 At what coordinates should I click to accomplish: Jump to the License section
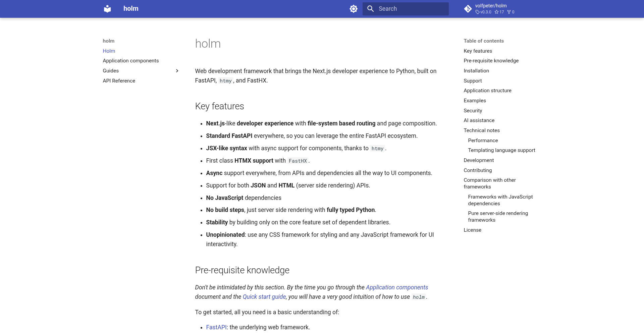472,230
